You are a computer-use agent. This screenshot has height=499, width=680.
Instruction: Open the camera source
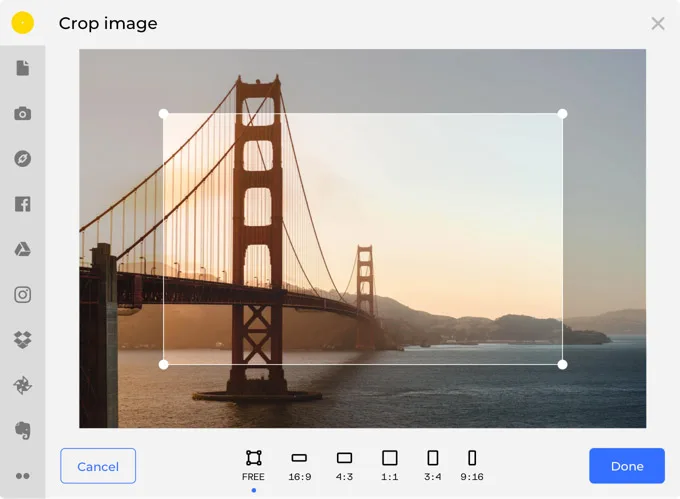pyautogui.click(x=22, y=114)
